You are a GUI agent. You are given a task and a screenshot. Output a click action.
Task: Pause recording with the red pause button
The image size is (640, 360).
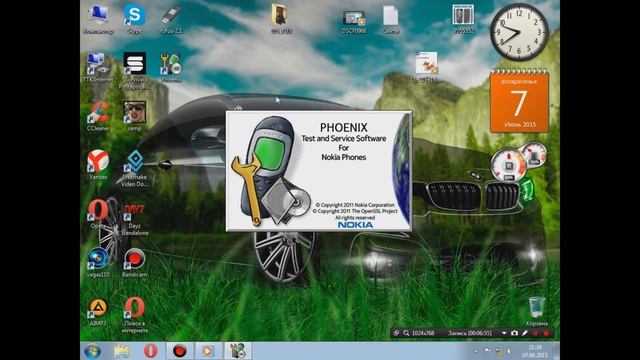[x=535, y=333]
